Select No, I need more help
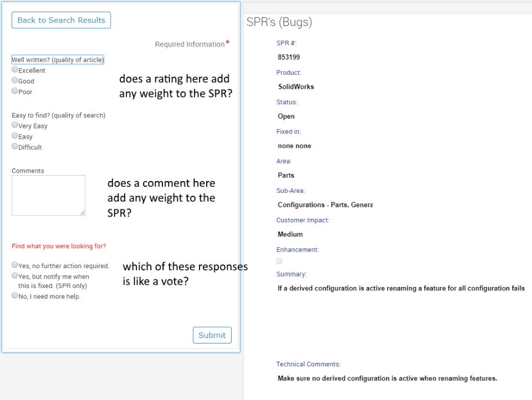This screenshot has height=400, width=532. (x=14, y=295)
